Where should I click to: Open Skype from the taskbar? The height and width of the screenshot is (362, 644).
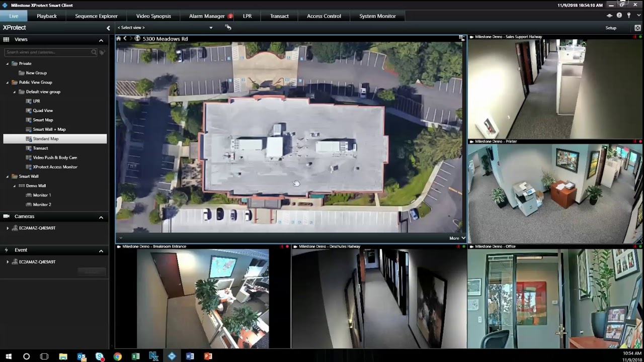[100, 356]
